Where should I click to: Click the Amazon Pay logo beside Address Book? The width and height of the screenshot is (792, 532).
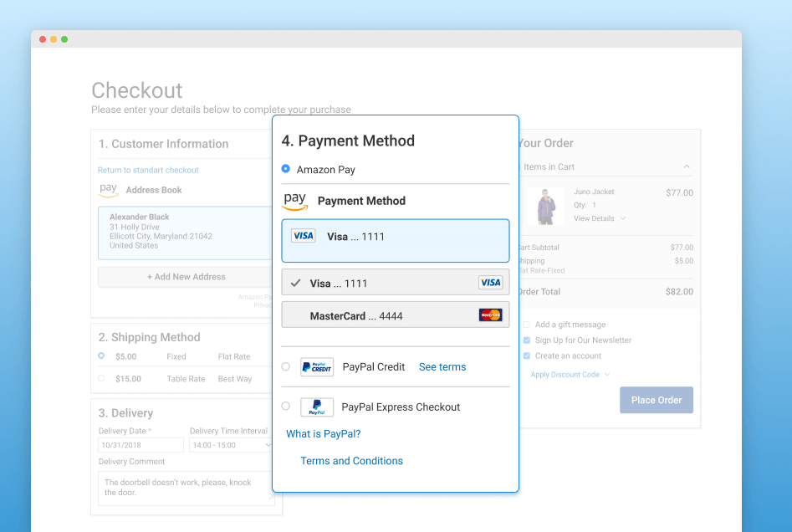click(108, 190)
